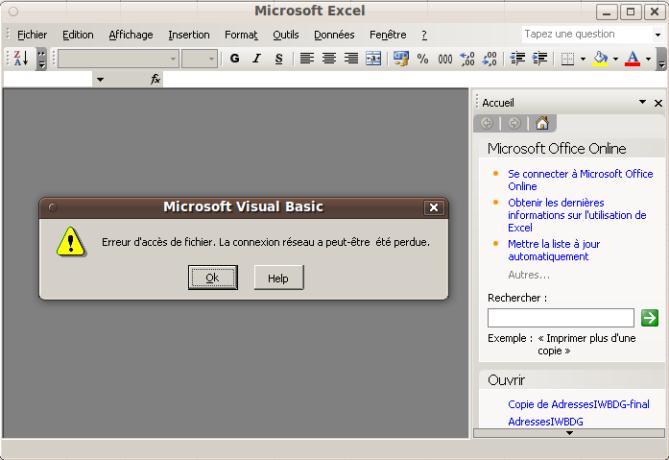Viewport: 669px width, 460px height.
Task: Align text right in toolbar
Action: click(x=351, y=58)
